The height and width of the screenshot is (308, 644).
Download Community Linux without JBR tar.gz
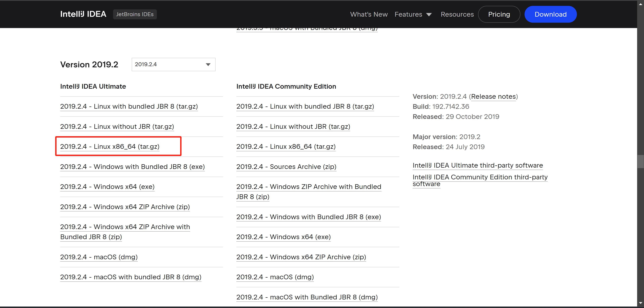pyautogui.click(x=293, y=127)
